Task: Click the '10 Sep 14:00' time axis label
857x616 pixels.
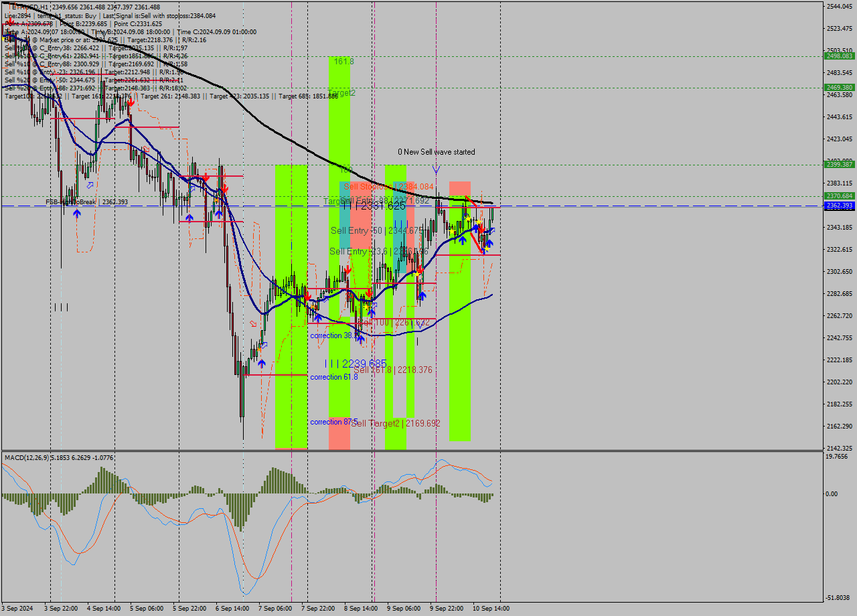Action: tap(491, 609)
